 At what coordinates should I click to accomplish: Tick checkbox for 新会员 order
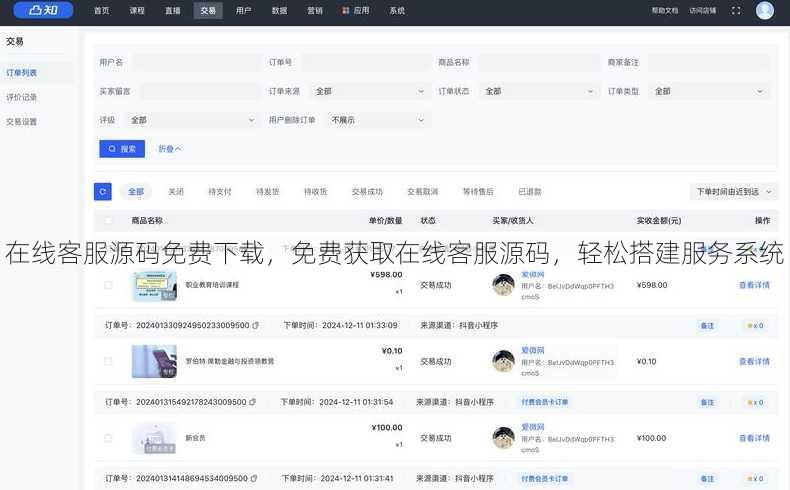108,438
